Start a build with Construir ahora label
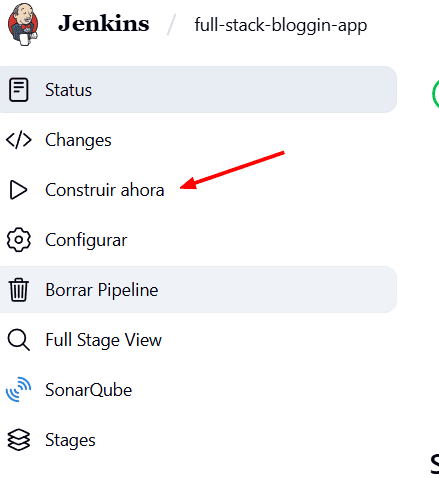 105,190
